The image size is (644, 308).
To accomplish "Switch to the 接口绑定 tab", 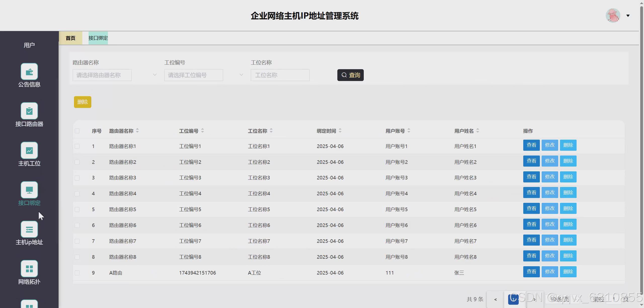I will pos(98,38).
